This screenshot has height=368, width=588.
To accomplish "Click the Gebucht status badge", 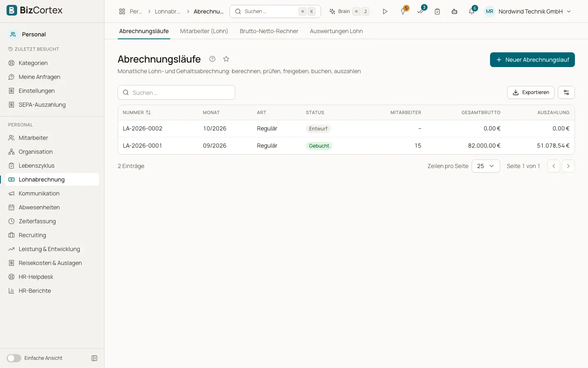I will [x=319, y=146].
